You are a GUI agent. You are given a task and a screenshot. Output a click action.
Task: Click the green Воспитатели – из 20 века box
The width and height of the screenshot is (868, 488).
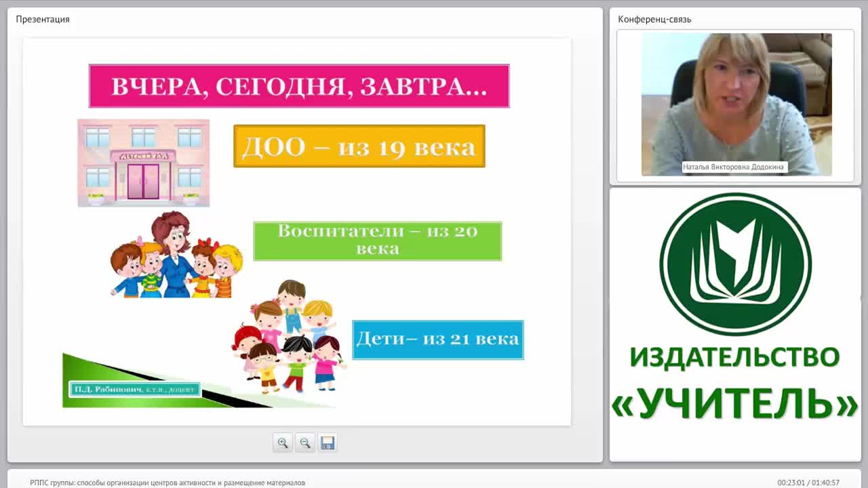pyautogui.click(x=378, y=241)
